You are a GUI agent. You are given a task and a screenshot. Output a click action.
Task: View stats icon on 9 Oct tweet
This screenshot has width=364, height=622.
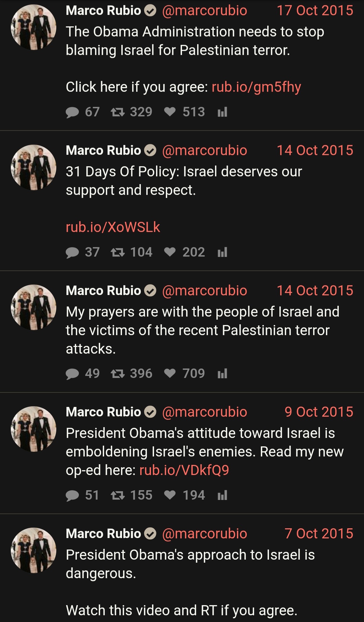[x=222, y=495]
